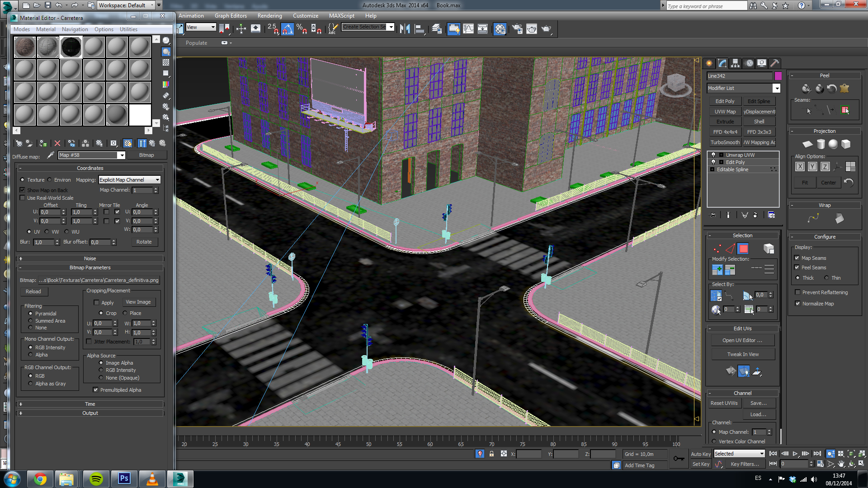Click the Play Animation button
This screenshot has height=488, width=868.
(x=795, y=454)
